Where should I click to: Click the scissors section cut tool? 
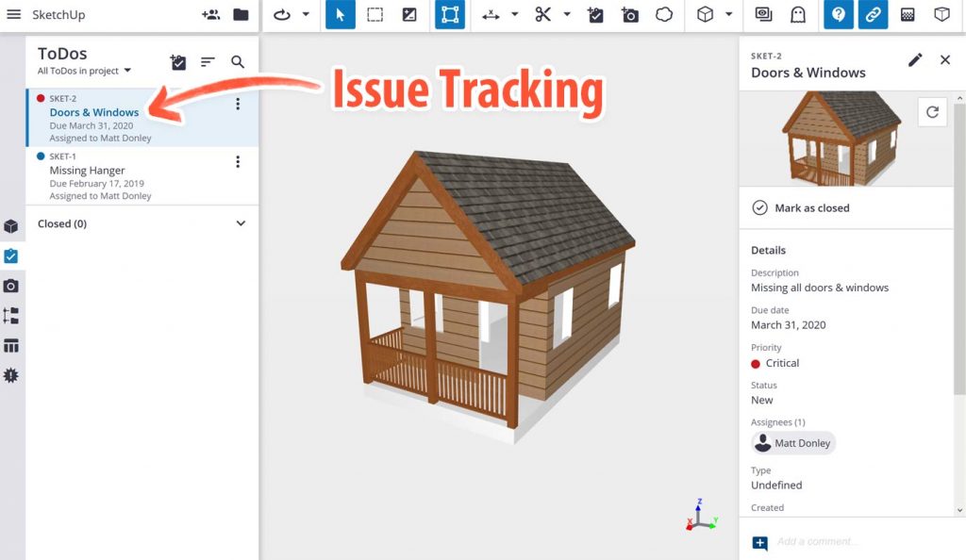pos(542,15)
